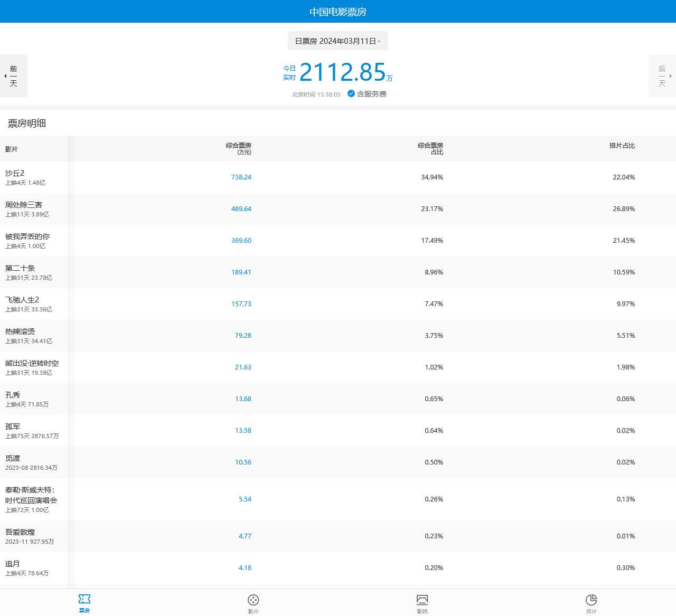The width and height of the screenshot is (676, 616).
Task: Click the 7.47% share cell
Action: (x=434, y=304)
